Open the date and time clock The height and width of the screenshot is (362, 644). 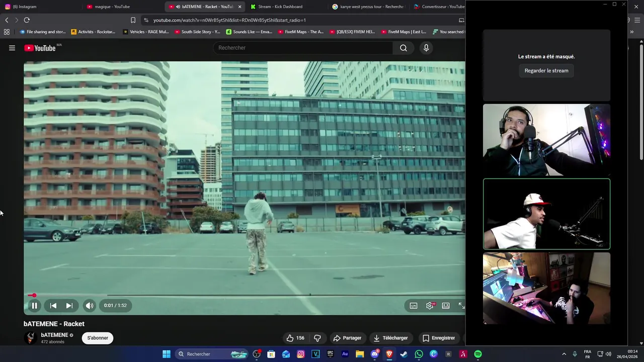coord(627,354)
